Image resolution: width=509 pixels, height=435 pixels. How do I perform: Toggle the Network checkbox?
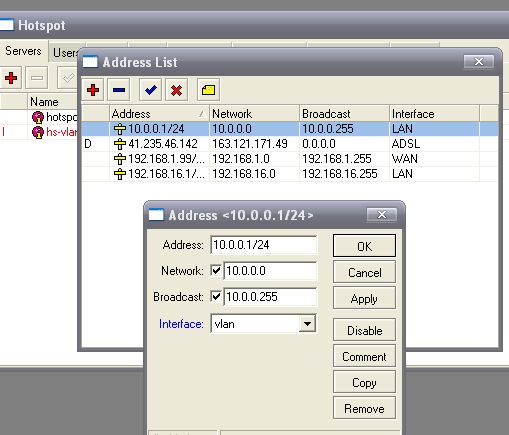point(216,270)
